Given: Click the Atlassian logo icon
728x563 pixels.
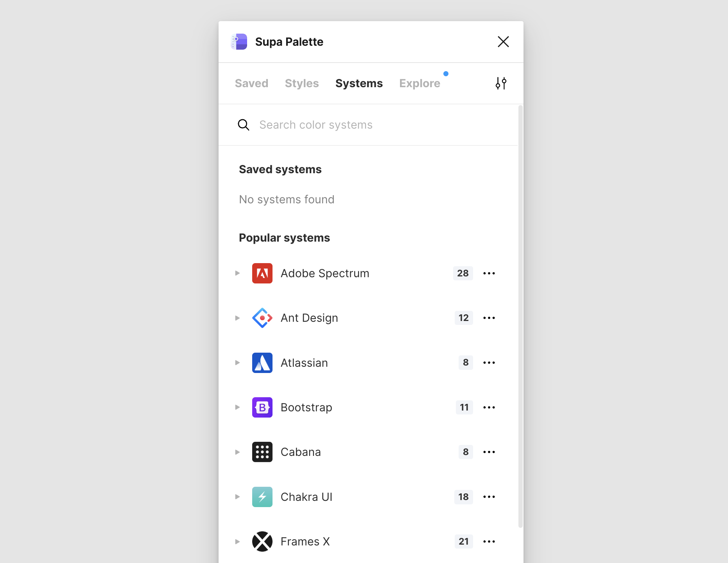Looking at the screenshot, I should pos(262,363).
